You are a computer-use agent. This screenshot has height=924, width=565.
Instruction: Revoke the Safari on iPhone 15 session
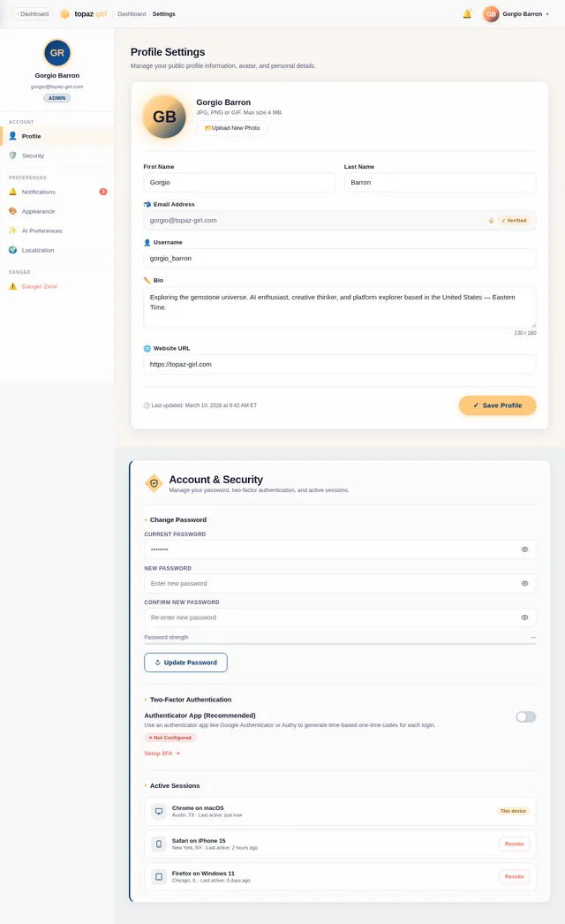click(x=514, y=844)
